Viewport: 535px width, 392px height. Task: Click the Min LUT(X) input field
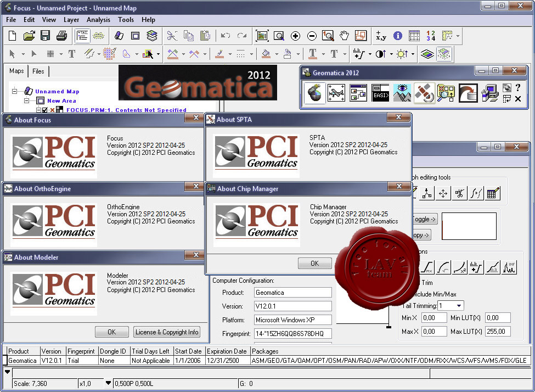(x=498, y=317)
